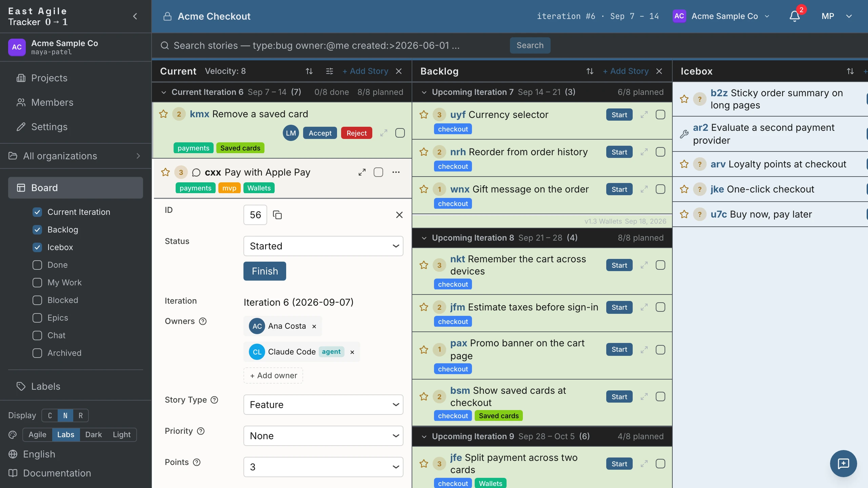Image resolution: width=868 pixels, height=488 pixels.
Task: Open the chat bubble floating button
Action: (x=843, y=464)
